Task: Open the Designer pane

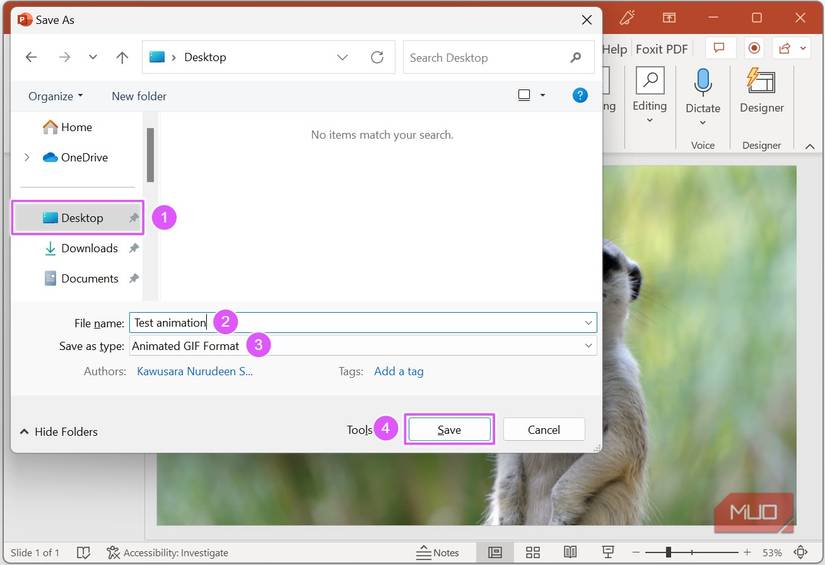Action: click(761, 89)
